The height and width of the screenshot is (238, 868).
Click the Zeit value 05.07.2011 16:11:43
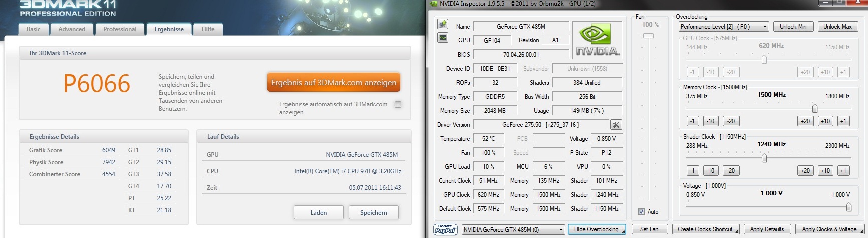tap(375, 188)
